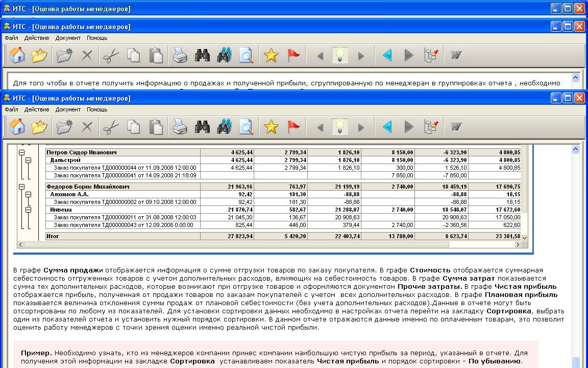Click the tree structure icon in the front window toolbar
The image size is (588, 368).
pyautogui.click(x=431, y=127)
